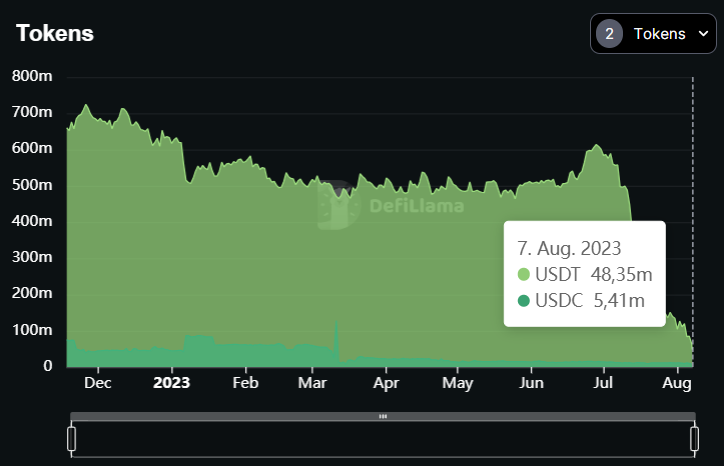The image size is (724, 466).
Task: Click the right handle of the range slider
Action: [694, 439]
